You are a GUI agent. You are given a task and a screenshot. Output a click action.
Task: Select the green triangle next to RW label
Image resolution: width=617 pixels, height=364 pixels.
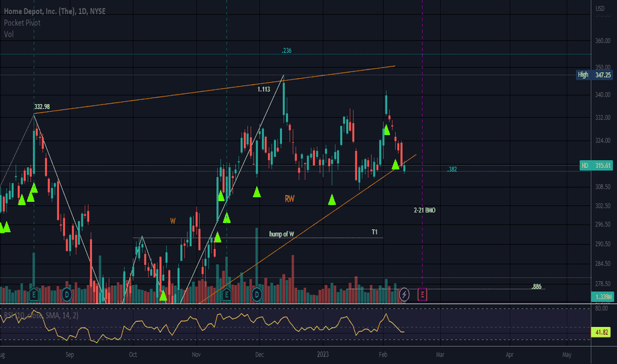[257, 192]
